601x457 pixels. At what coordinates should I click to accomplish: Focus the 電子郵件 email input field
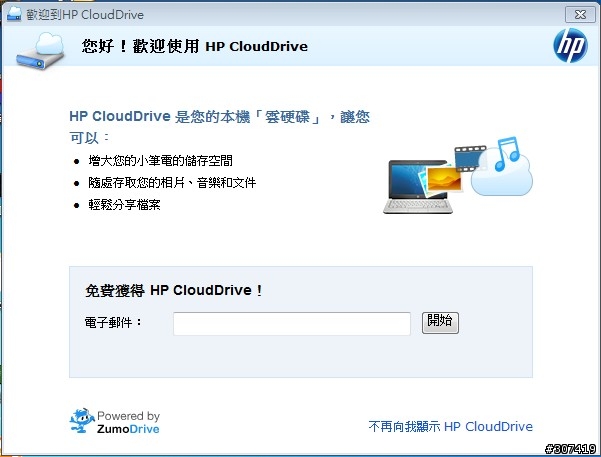point(292,324)
